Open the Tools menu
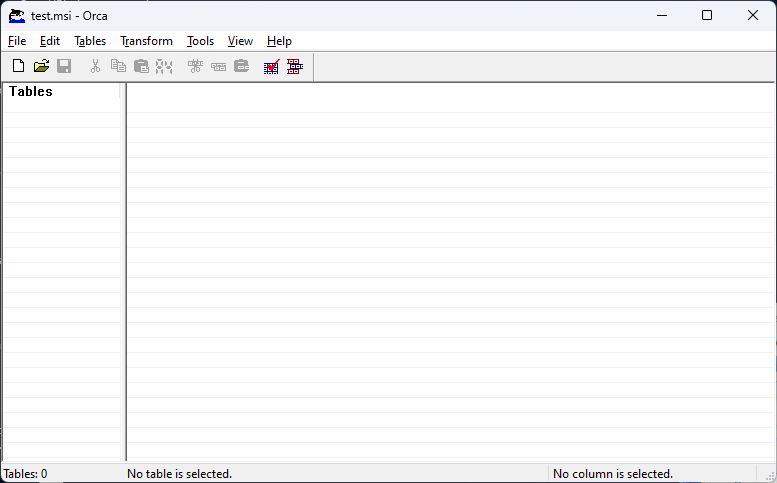The width and height of the screenshot is (777, 483). pos(200,41)
